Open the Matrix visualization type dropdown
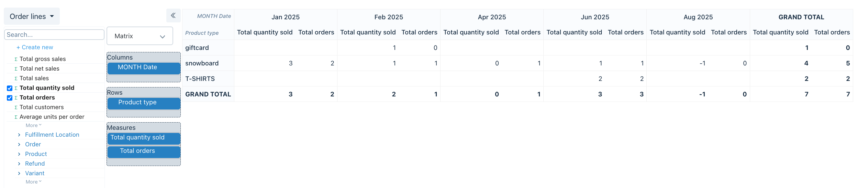Image resolution: width=868 pixels, height=188 pixels. tap(140, 36)
